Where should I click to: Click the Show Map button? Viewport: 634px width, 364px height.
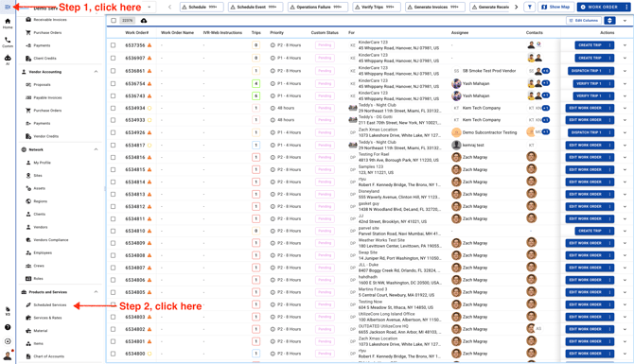point(556,7)
